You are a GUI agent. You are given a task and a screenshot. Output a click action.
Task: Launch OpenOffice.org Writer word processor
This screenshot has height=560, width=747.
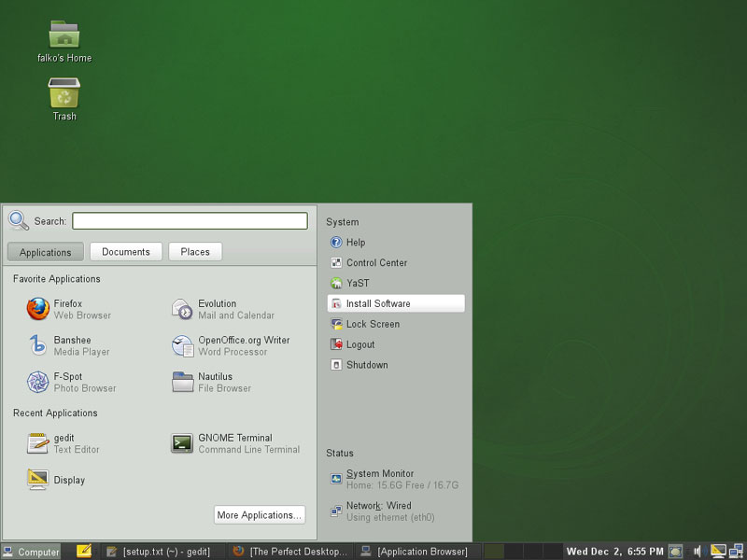(x=231, y=345)
